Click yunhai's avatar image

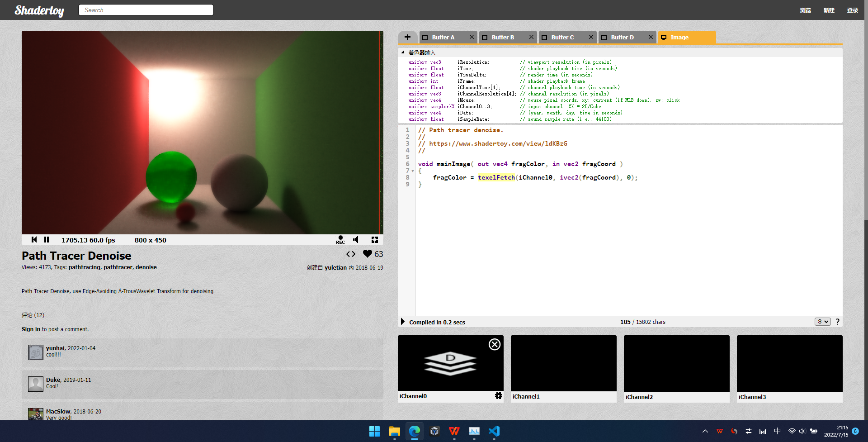tap(36, 352)
